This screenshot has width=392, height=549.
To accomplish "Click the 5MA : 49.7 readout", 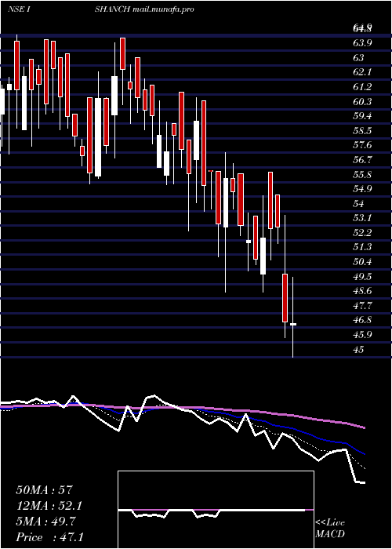I will coord(47,522).
